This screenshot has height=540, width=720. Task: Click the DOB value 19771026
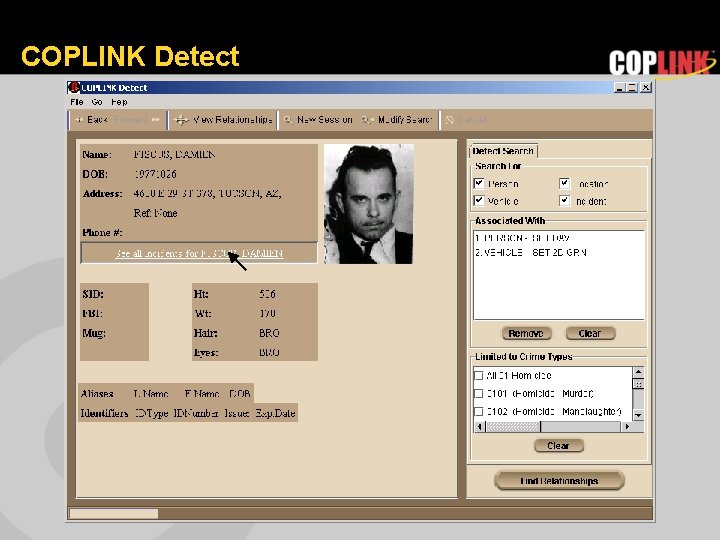point(155,174)
